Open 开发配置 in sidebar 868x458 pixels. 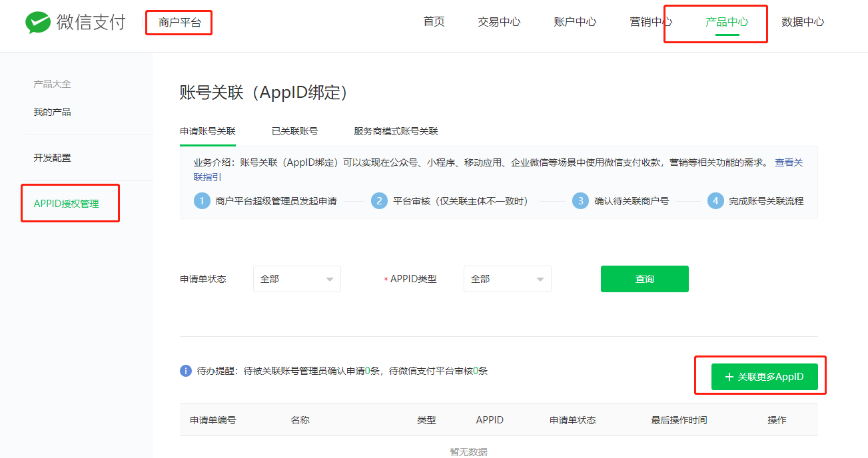[x=52, y=158]
